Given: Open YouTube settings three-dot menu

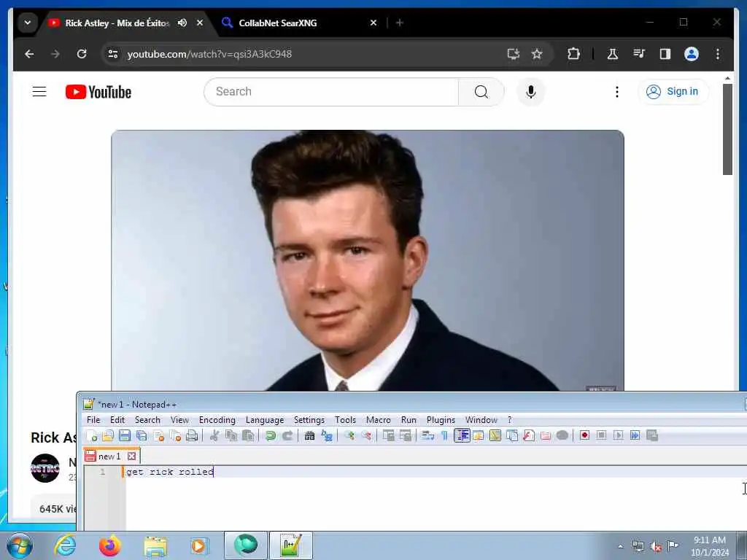Looking at the screenshot, I should click(x=617, y=91).
